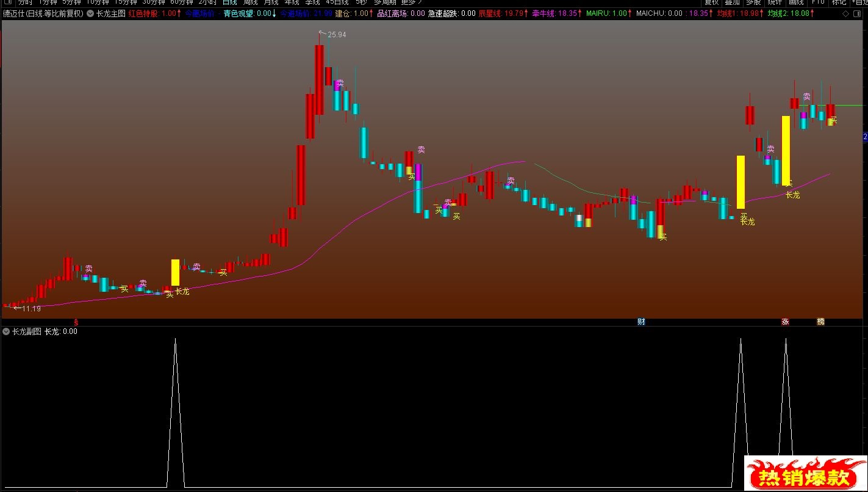Click the 榜 marker on the time axis
This screenshot has height=492, width=868.
click(x=820, y=322)
